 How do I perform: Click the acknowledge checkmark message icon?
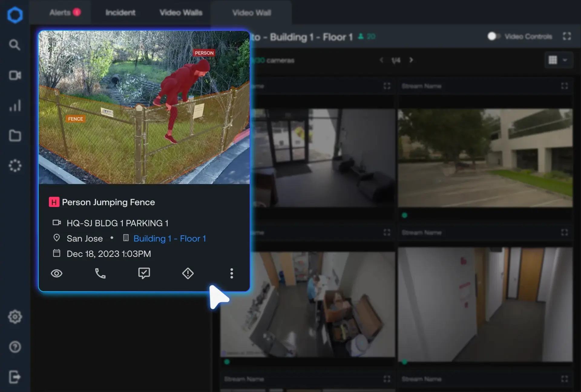[x=144, y=273]
